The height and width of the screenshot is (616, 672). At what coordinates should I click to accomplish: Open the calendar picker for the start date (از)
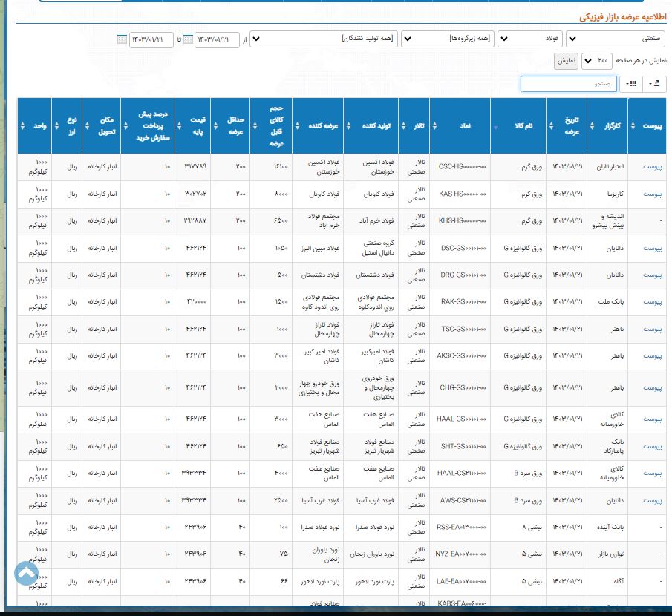coord(188,39)
